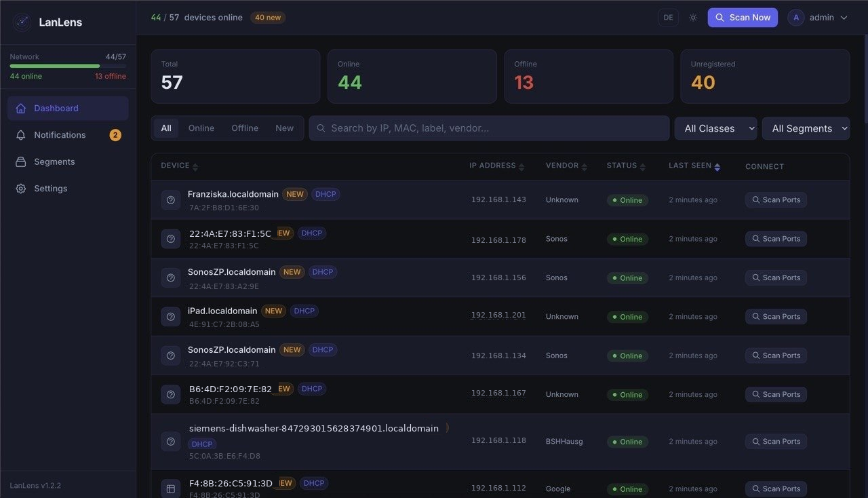Open Segments in the sidebar
The width and height of the screenshot is (868, 498).
[x=68, y=161]
